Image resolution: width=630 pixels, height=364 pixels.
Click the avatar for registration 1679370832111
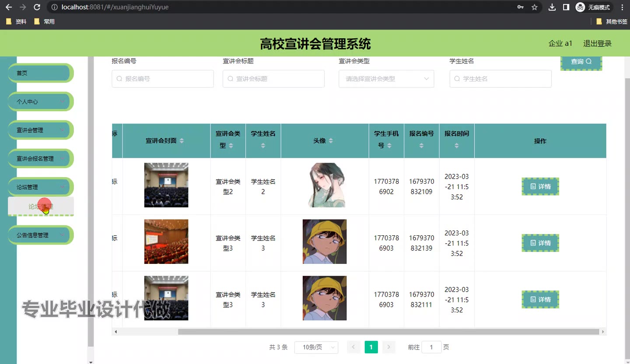click(x=325, y=298)
